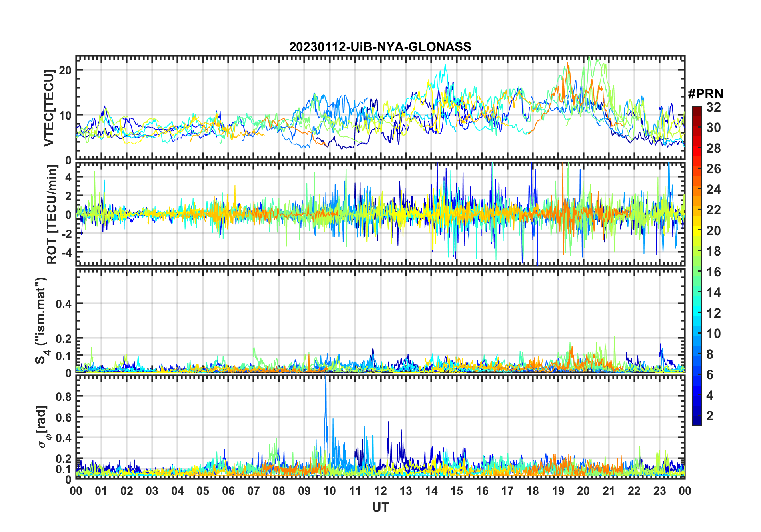This screenshot has width=761, height=532.
Task: Click colorbar PRN label 32
Action: coord(713,107)
